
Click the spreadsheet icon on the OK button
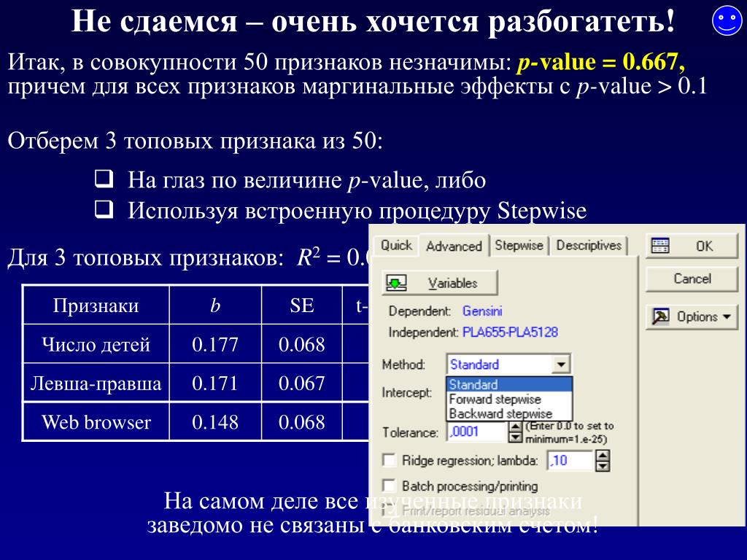click(660, 246)
